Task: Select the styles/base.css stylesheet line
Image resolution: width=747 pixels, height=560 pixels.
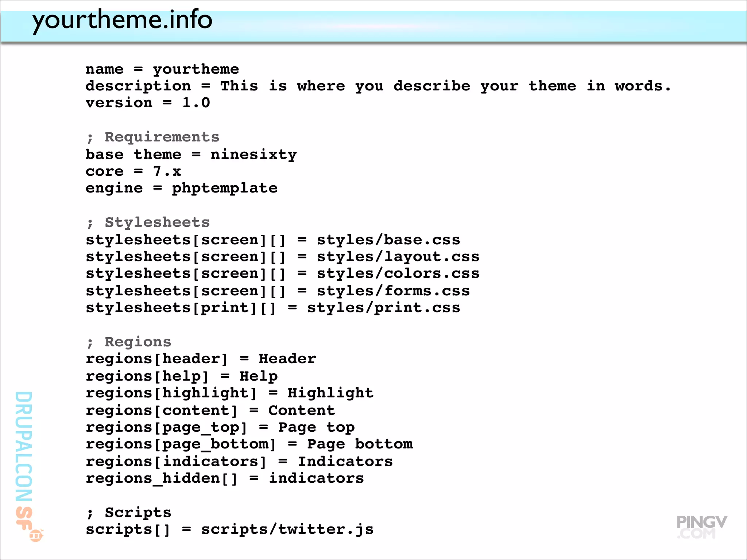Action: (x=273, y=240)
